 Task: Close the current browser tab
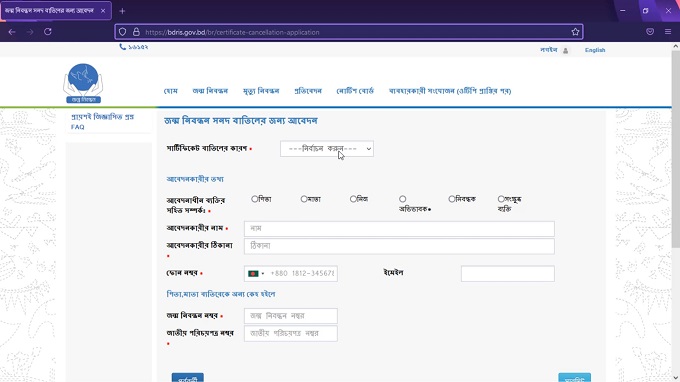click(103, 11)
